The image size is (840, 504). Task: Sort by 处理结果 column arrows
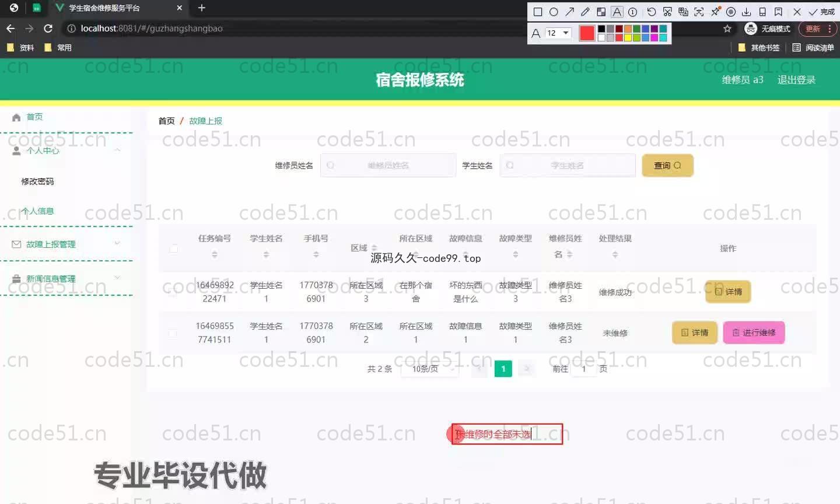click(615, 254)
